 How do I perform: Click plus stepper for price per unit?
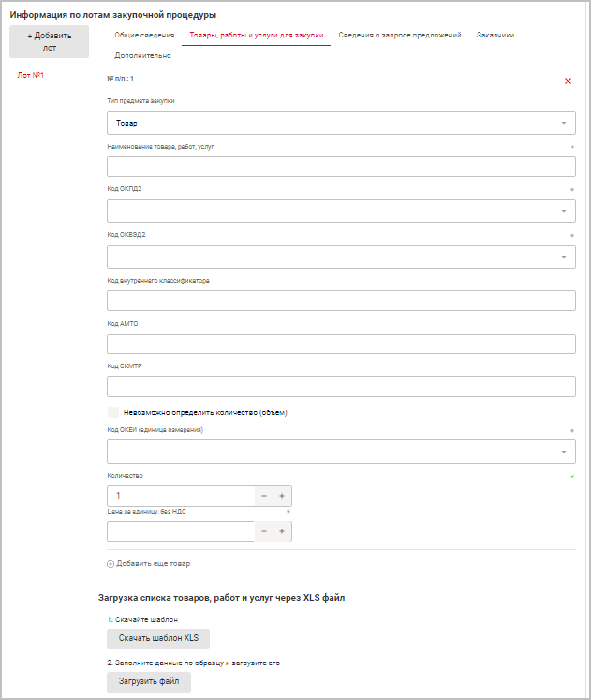(281, 531)
